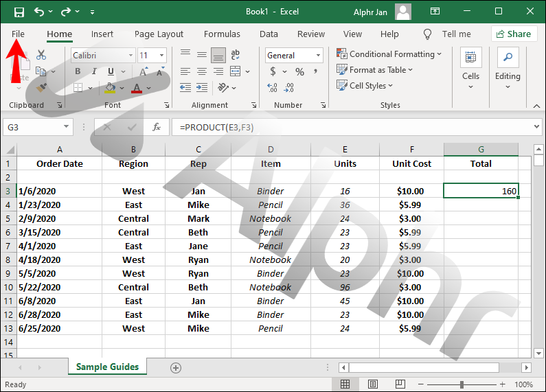Viewport: 546px width, 392px height.
Task: Open the Sample Guides sheet tab
Action: point(107,367)
